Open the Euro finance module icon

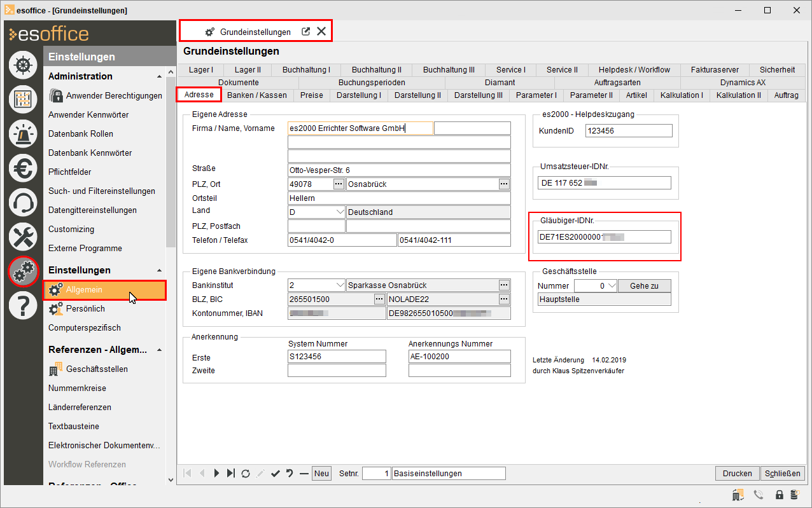click(x=23, y=168)
